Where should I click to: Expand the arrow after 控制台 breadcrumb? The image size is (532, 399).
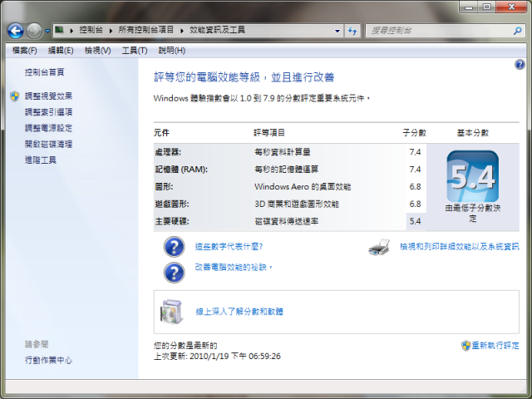(111, 31)
